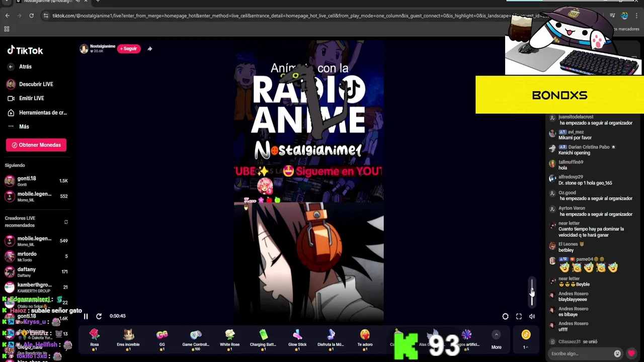Image resolution: width=644 pixels, height=362 pixels.
Task: Click the alfredovp29 chat username
Action: coord(571,177)
